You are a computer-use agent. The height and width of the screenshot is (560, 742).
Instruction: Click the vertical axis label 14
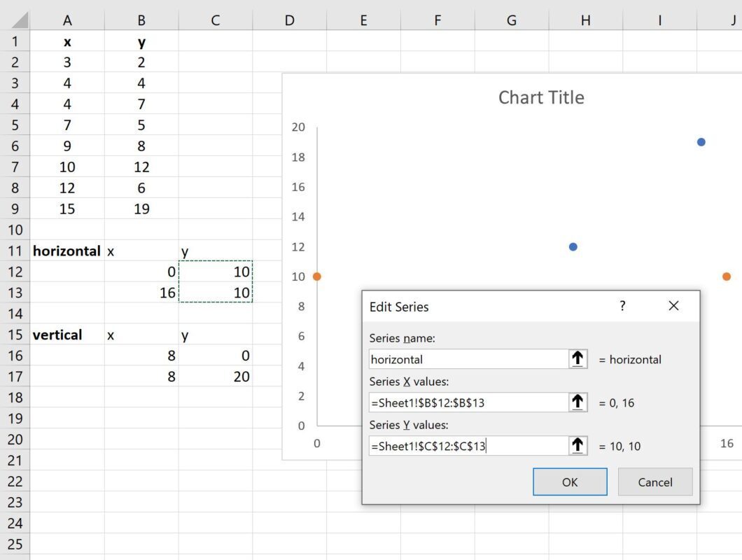(298, 217)
